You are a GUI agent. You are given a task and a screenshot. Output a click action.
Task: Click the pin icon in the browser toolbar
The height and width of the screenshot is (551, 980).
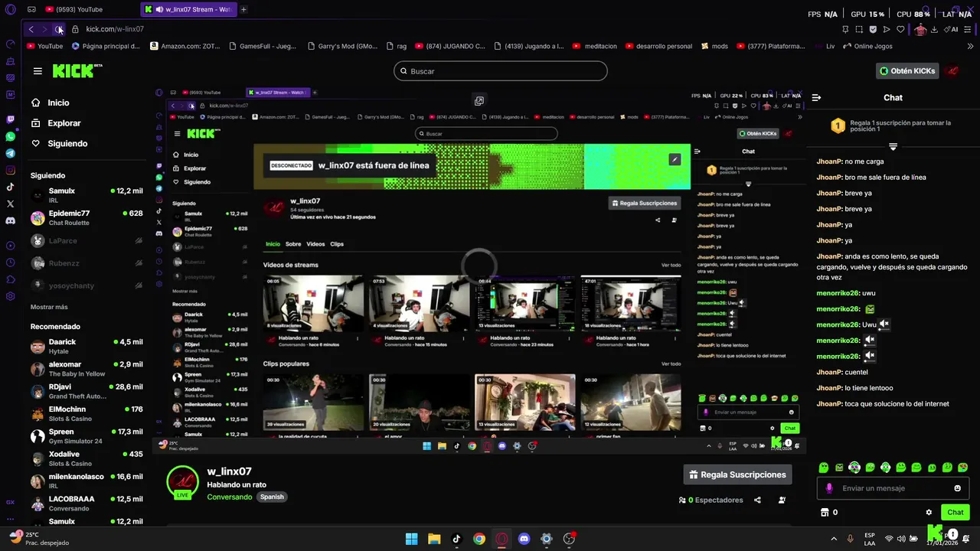click(x=845, y=29)
